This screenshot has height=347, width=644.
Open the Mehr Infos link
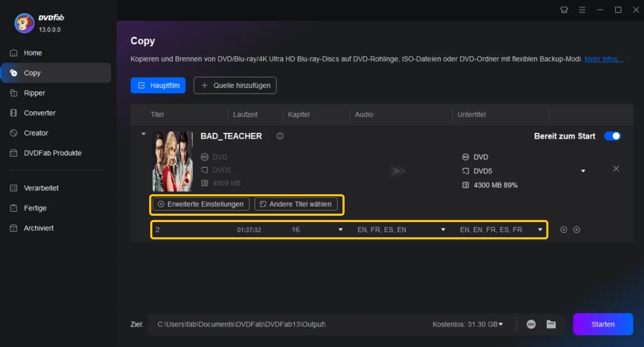[x=604, y=59]
